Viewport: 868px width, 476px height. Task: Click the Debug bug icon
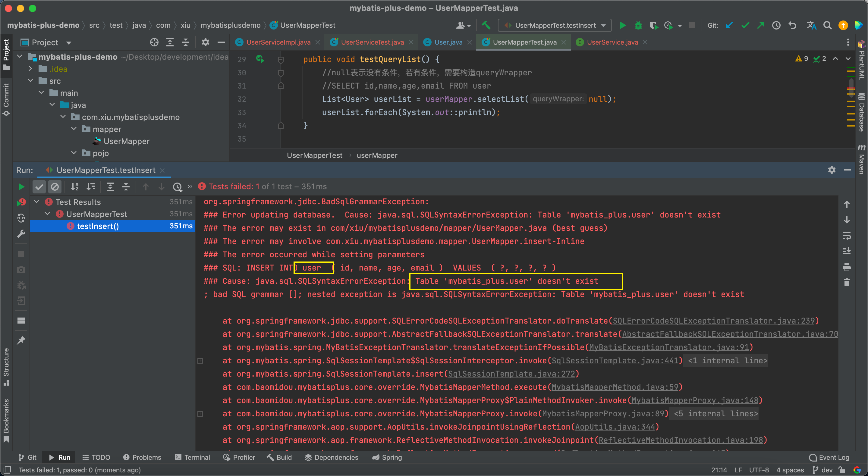(x=638, y=25)
